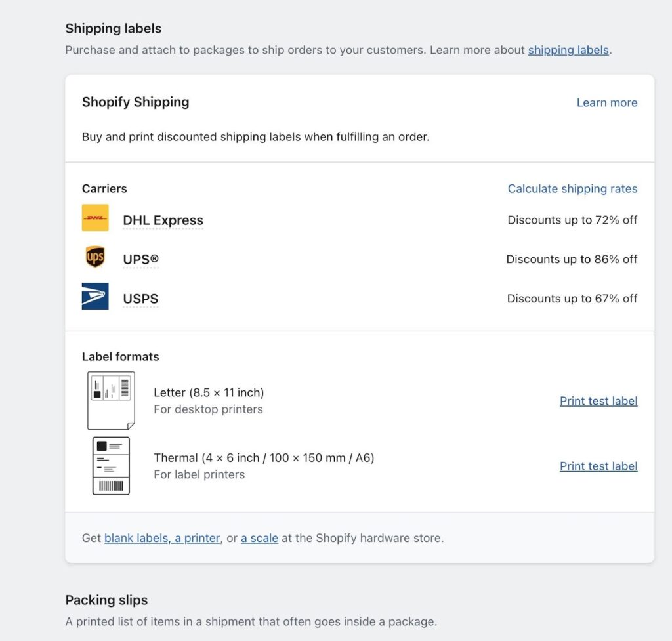672x641 pixels.
Task: Click the DHL Express logo icon
Action: (x=95, y=218)
